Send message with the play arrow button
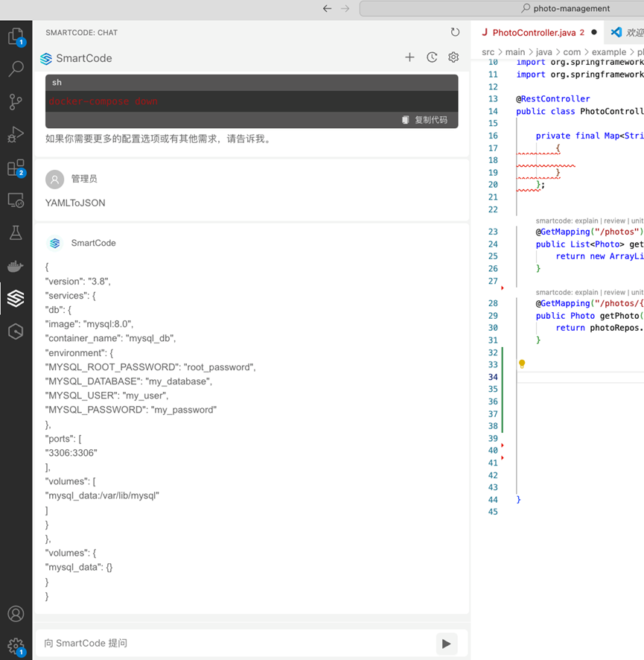 pyautogui.click(x=447, y=644)
